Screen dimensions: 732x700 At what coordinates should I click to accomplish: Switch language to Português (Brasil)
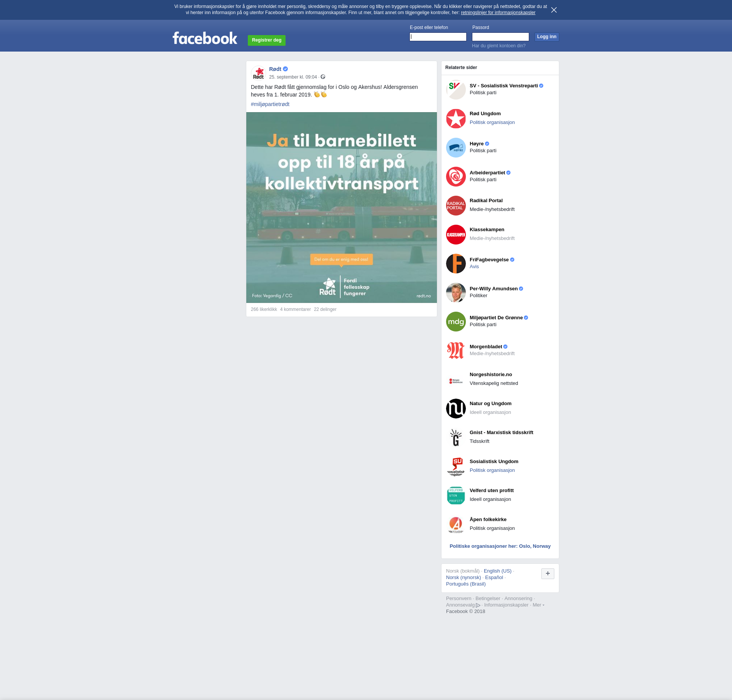[x=466, y=584]
